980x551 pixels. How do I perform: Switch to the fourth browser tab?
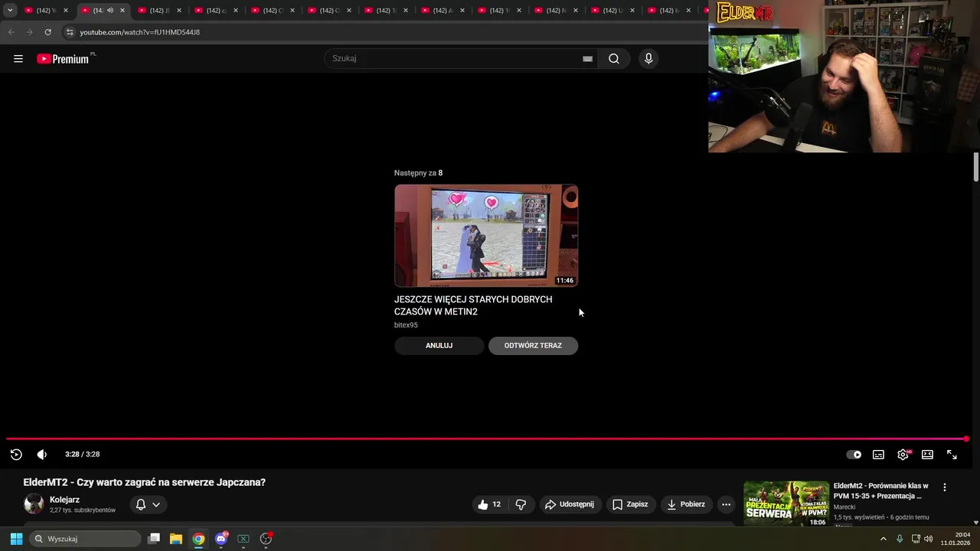[217, 11]
